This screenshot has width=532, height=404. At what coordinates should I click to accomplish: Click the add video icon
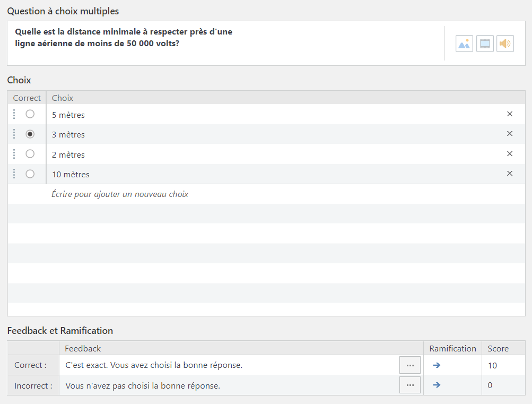tap(485, 44)
